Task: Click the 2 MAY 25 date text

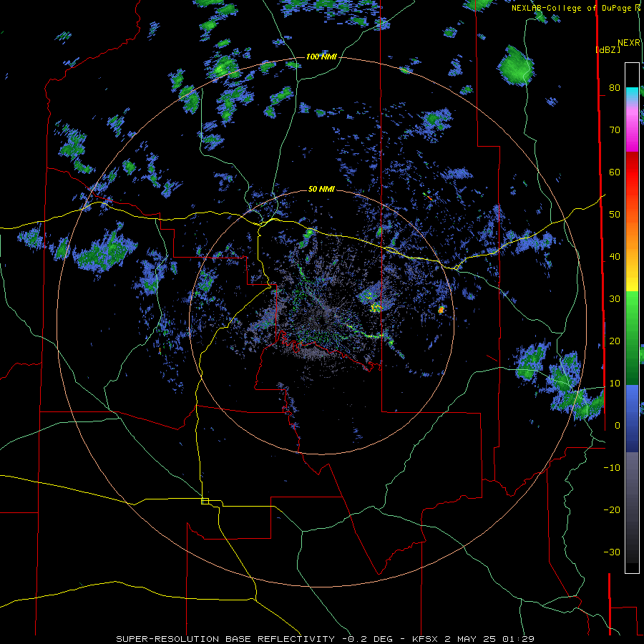Action: pyautogui.click(x=471, y=639)
